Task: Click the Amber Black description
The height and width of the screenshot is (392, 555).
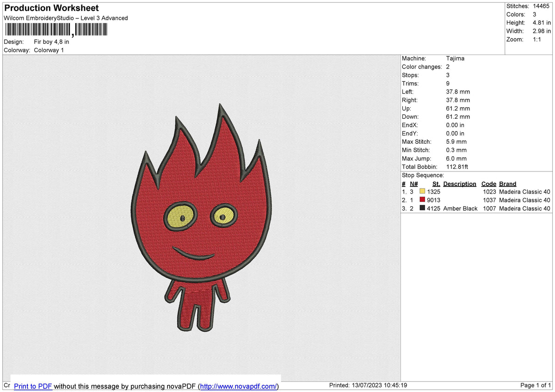Action: click(x=460, y=208)
